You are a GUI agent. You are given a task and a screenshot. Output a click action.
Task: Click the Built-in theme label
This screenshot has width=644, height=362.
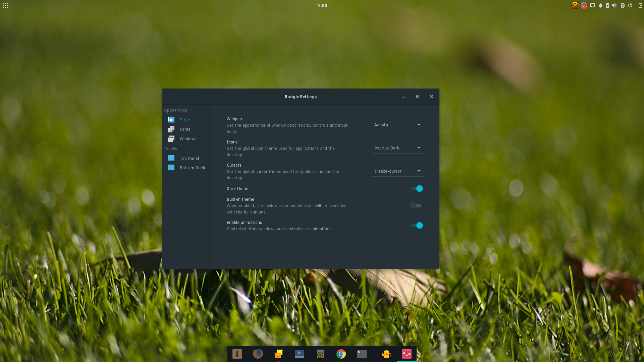(240, 199)
